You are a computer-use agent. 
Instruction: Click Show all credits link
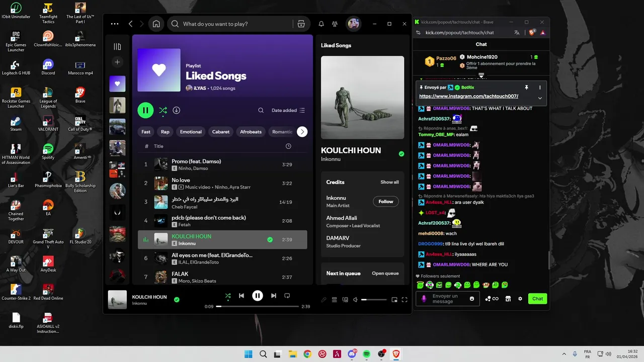[x=389, y=182]
